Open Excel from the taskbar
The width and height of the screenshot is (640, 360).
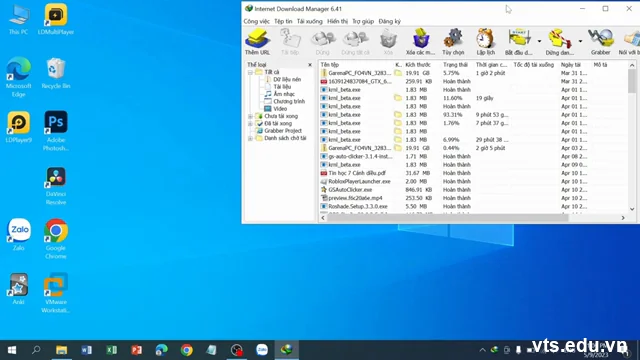click(111, 350)
